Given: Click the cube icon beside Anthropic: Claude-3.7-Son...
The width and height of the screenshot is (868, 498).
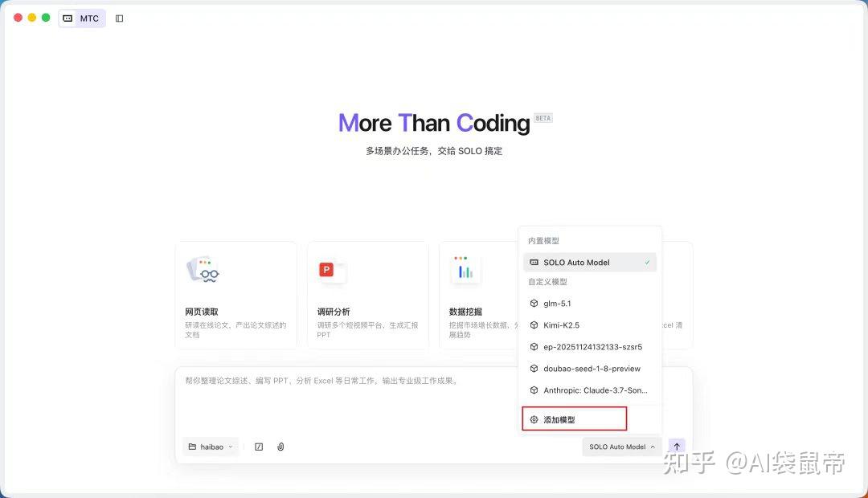Looking at the screenshot, I should coord(534,390).
